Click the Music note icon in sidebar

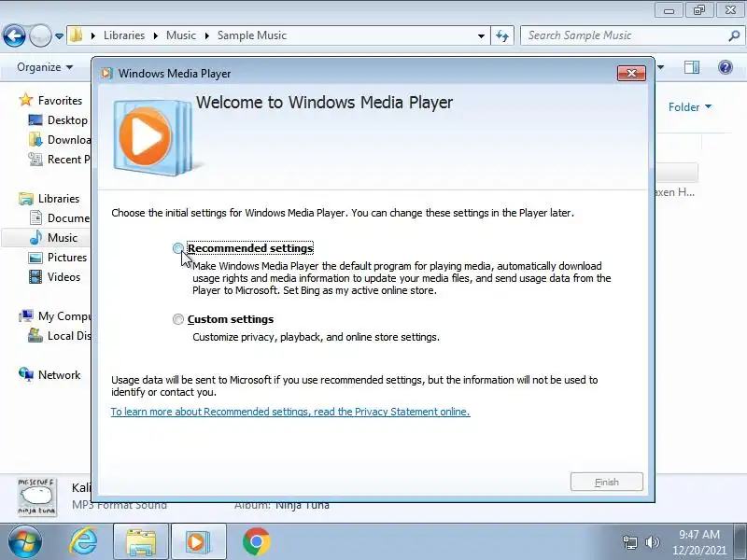point(35,237)
